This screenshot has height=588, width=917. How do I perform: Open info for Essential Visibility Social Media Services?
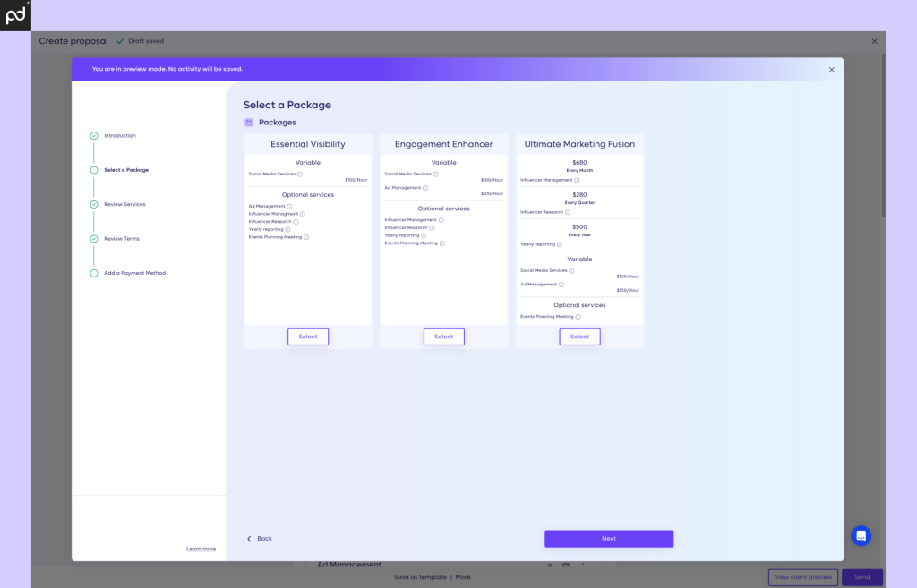300,175
